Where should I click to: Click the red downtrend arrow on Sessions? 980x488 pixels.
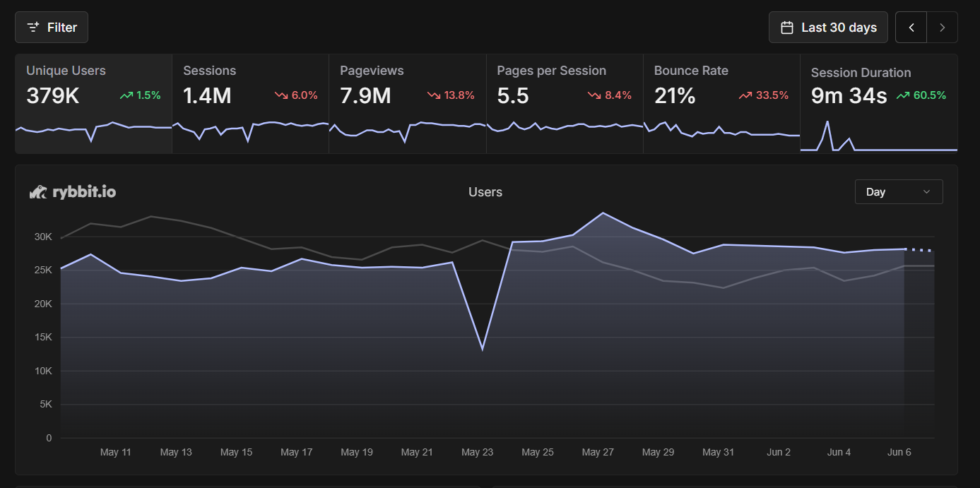point(281,95)
